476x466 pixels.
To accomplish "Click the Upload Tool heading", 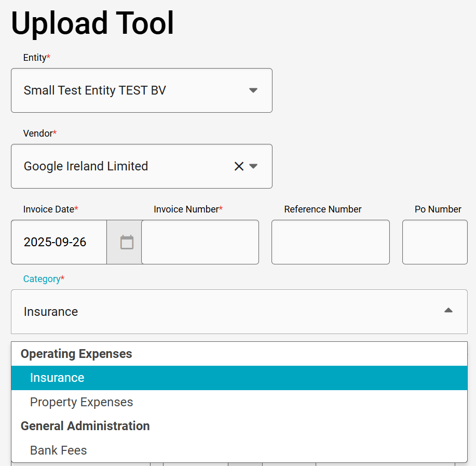I will click(x=92, y=23).
